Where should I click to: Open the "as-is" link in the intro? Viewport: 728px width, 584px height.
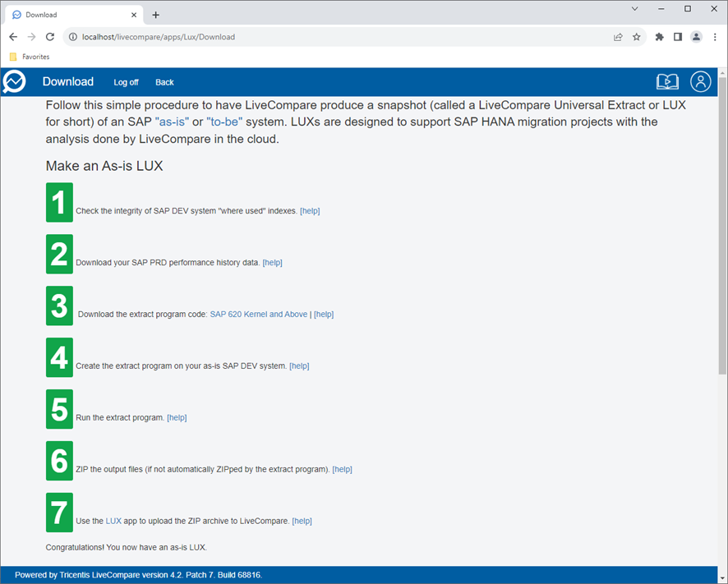[x=172, y=122]
